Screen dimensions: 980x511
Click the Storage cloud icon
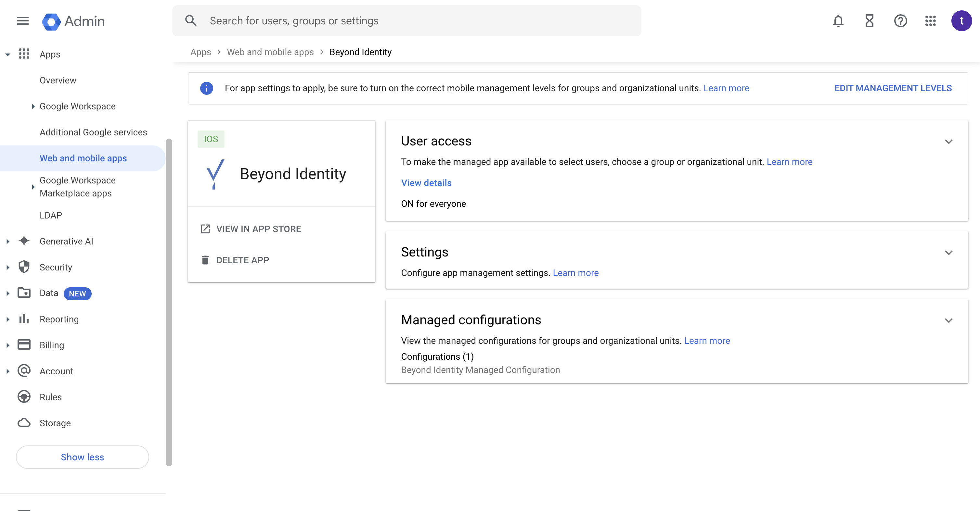pos(24,423)
